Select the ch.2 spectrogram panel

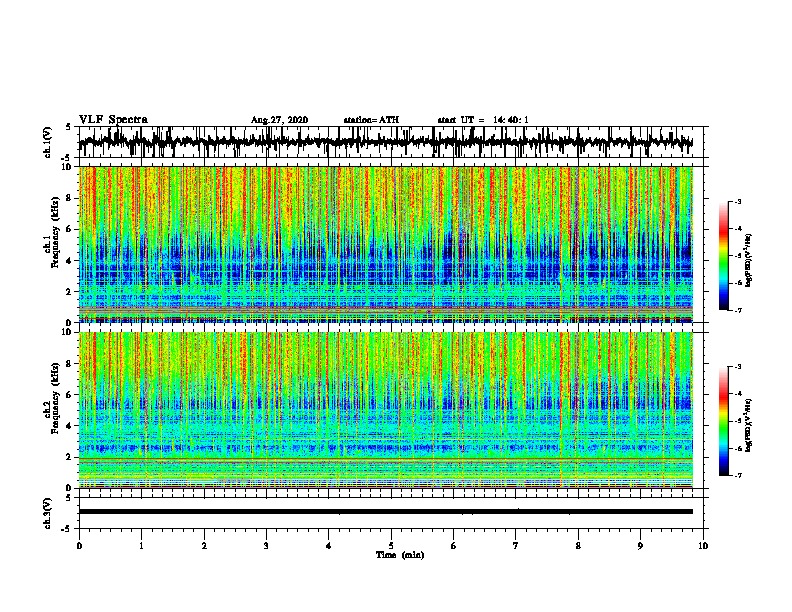(386, 410)
